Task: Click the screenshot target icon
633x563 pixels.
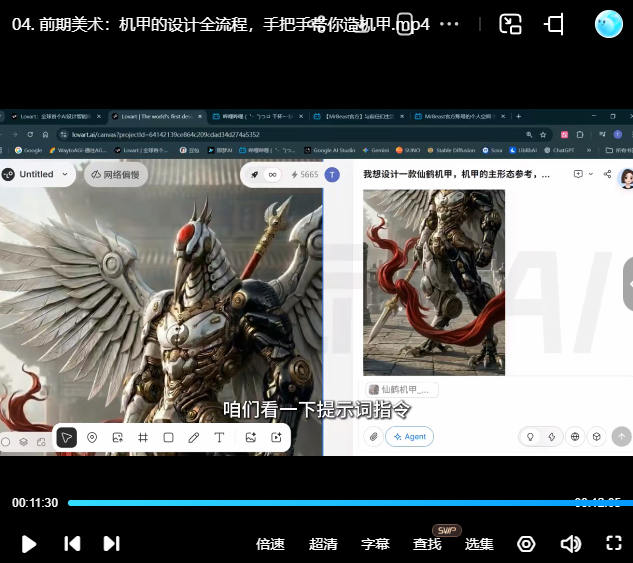Action: pyautogui.click(x=526, y=544)
